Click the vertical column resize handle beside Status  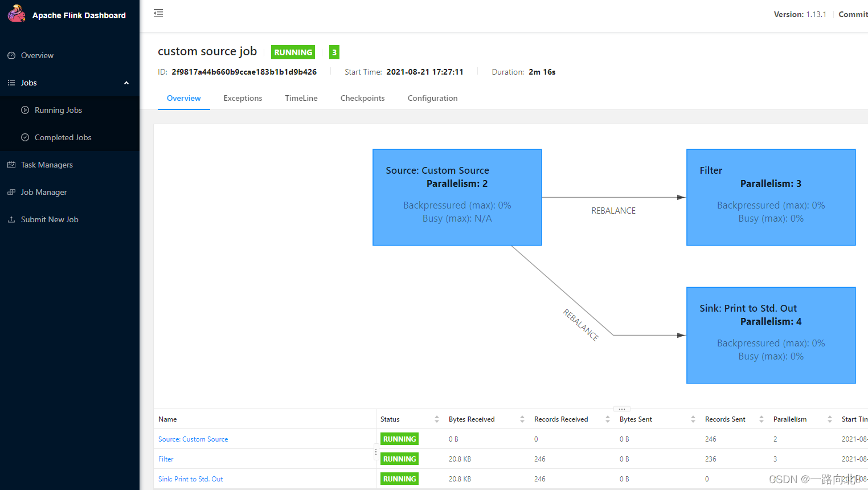(x=376, y=452)
